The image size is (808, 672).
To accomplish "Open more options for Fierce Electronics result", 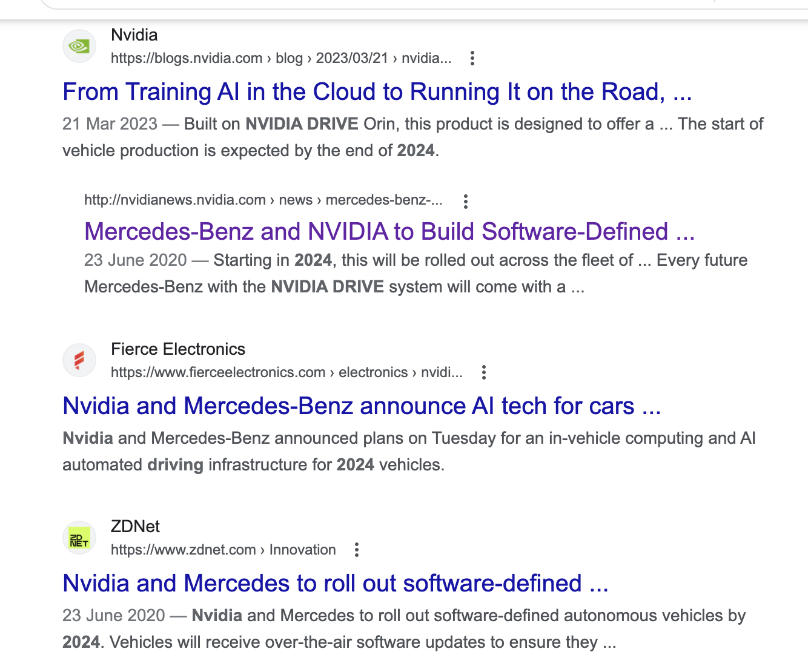I will [x=484, y=372].
